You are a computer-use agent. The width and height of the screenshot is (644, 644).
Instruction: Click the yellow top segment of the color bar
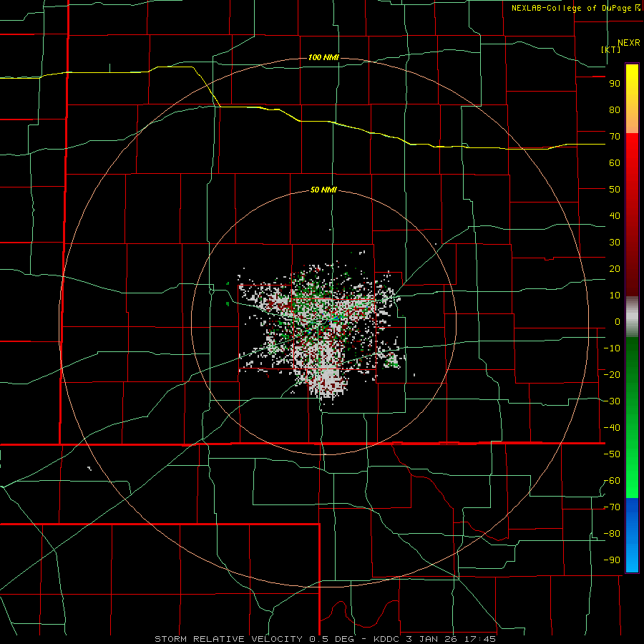coord(632,99)
